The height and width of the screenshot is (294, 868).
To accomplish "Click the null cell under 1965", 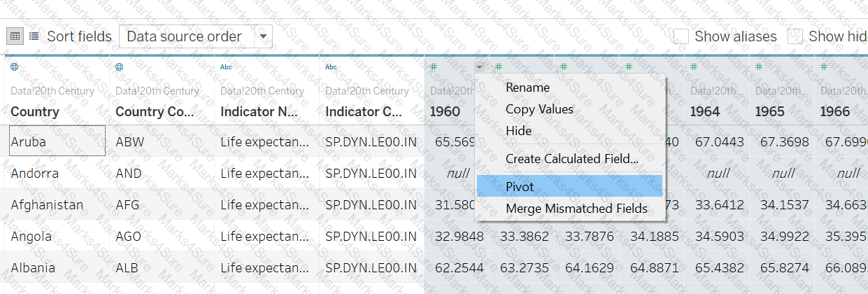I will tap(783, 173).
